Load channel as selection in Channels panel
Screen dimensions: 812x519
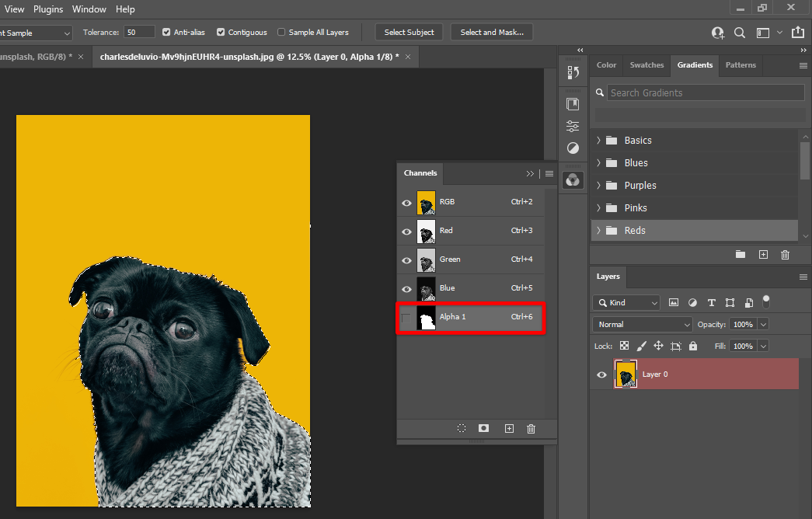[461, 428]
